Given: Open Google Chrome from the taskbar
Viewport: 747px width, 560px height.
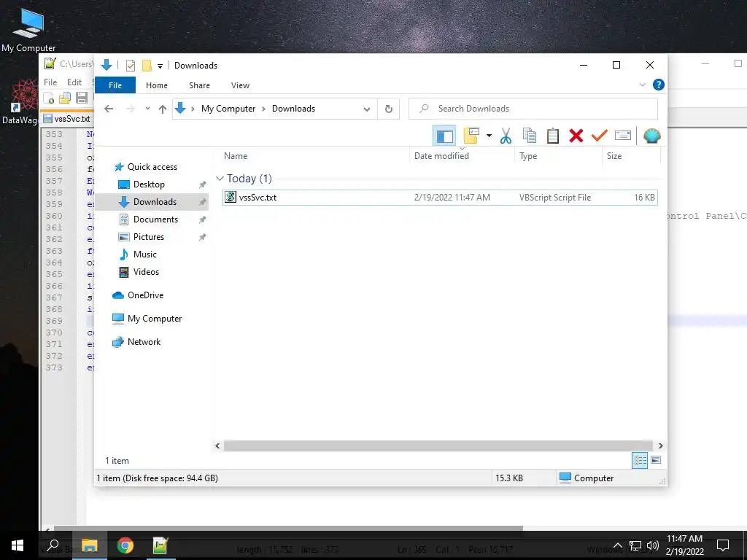Looking at the screenshot, I should tap(125, 545).
